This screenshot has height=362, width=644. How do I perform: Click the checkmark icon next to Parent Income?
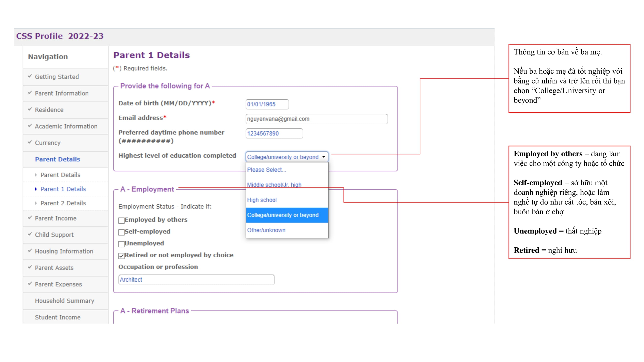pyautogui.click(x=30, y=218)
